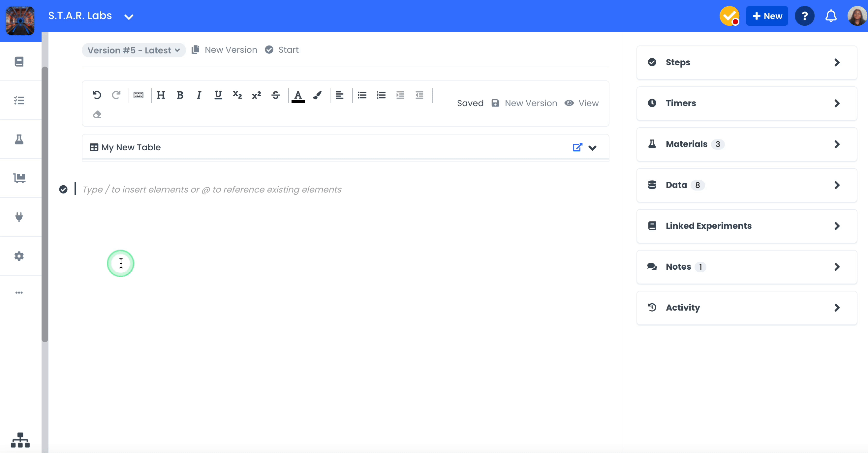Select the protocols checklist icon in sidebar

19,100
